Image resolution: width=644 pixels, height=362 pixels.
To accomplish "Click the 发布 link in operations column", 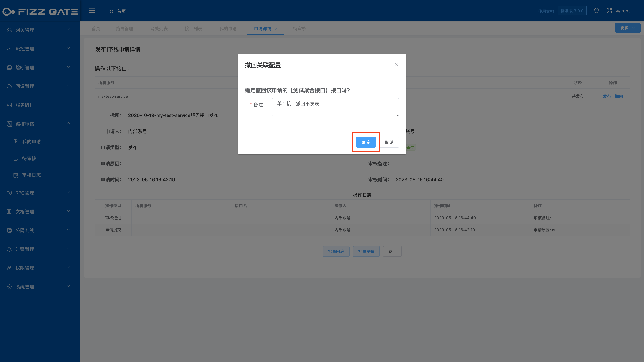I will [607, 96].
